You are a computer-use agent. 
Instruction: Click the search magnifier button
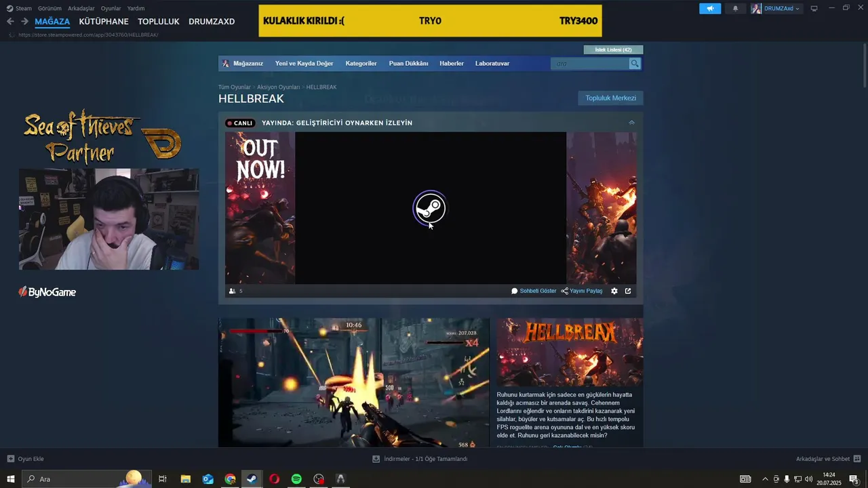point(635,64)
